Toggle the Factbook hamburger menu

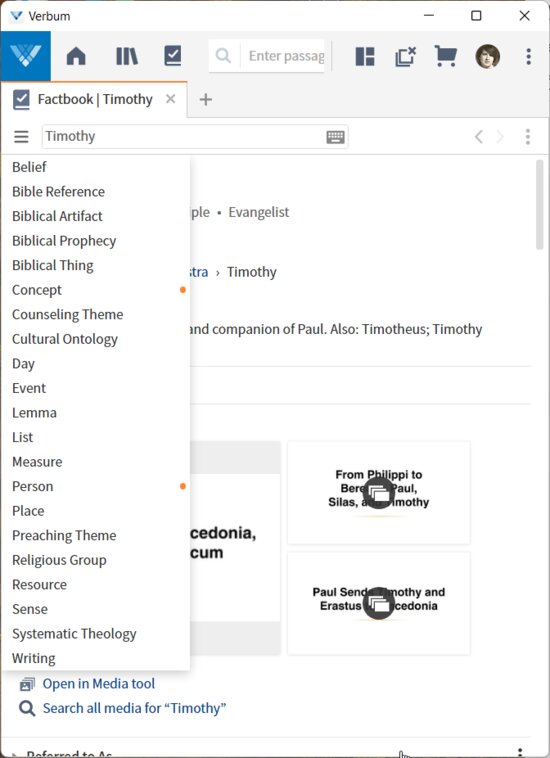click(x=21, y=137)
